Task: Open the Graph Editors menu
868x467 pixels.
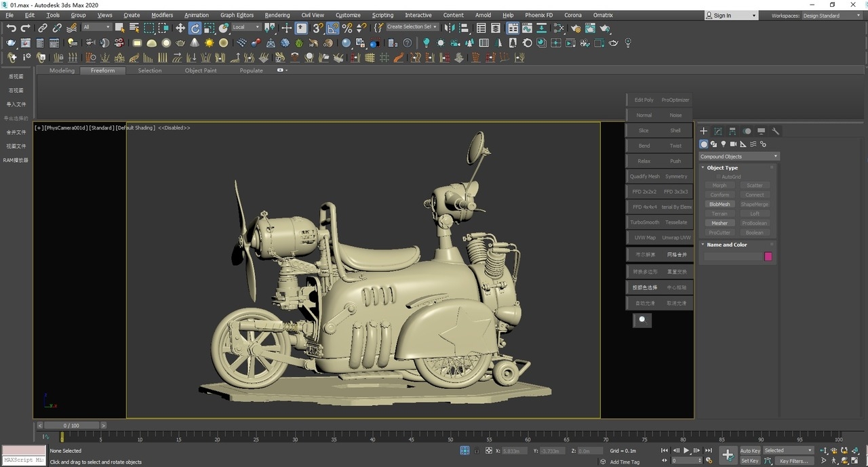Action: 237,15
